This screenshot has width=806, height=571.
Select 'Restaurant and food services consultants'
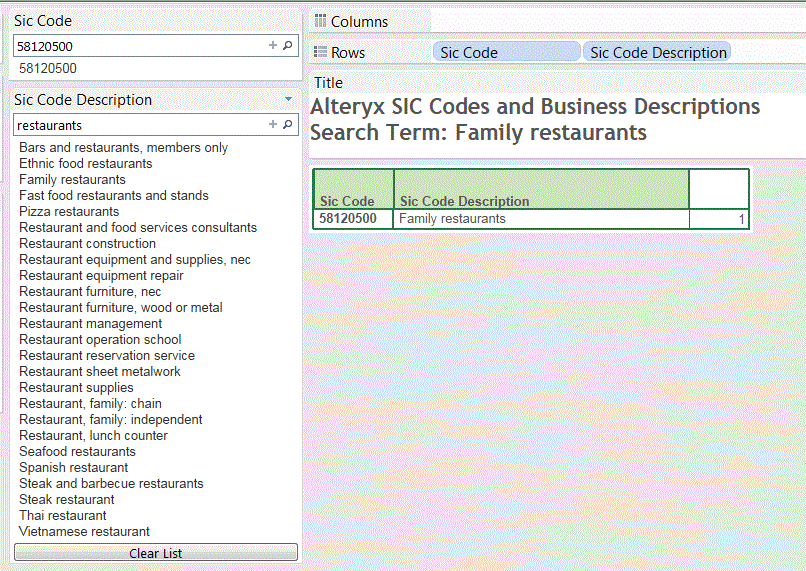pyautogui.click(x=138, y=227)
